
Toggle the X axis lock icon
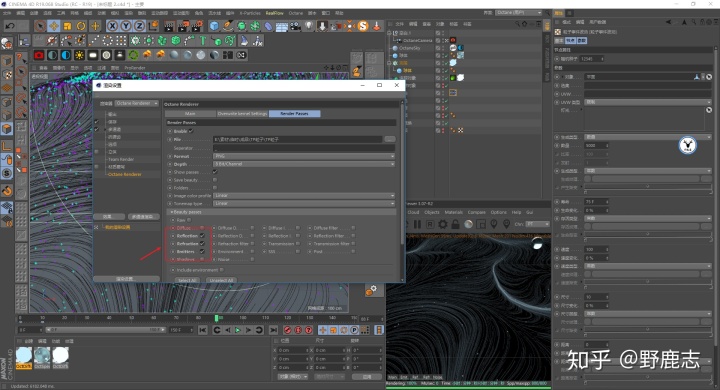coord(112,26)
